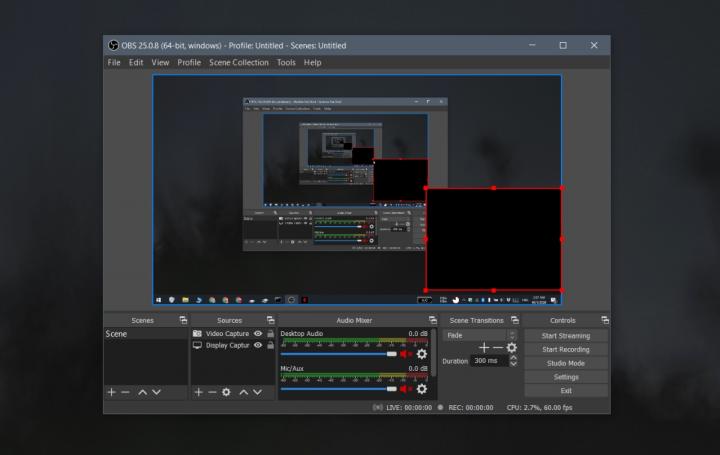Click the 'Desktop Audio' mixer label
The height and width of the screenshot is (455, 720).
pos(302,333)
